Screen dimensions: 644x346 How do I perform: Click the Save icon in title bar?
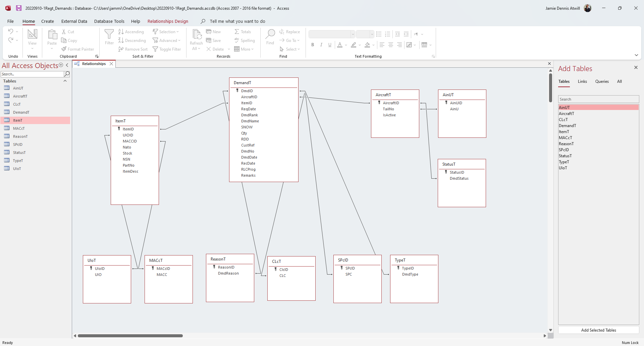pos(19,8)
